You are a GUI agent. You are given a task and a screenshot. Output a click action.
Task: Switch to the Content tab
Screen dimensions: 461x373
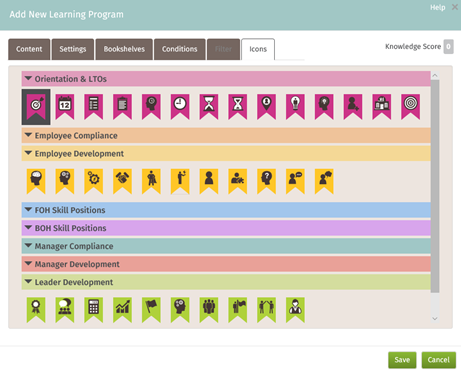coord(29,49)
